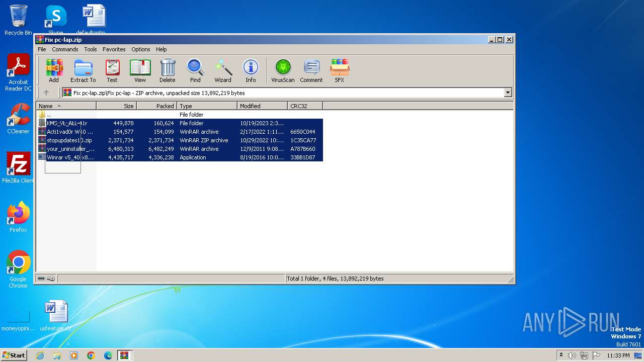Open Google Chrome desktop shortcut
This screenshot has width=644, height=362.
coord(18,269)
